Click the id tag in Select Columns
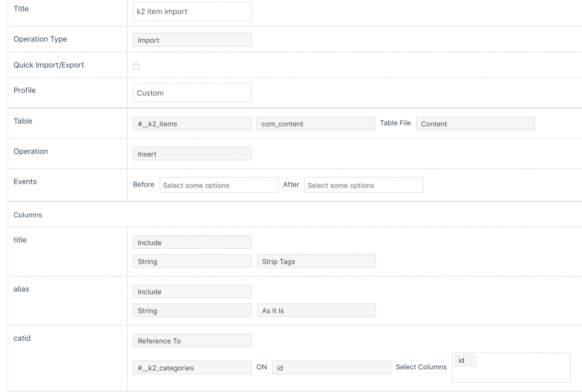 point(465,361)
